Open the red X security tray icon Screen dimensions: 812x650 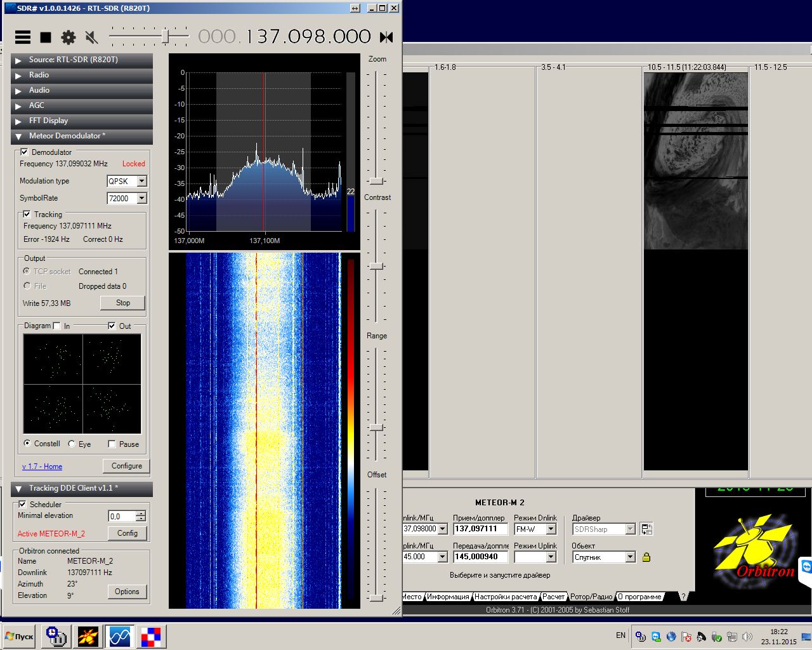click(x=686, y=637)
